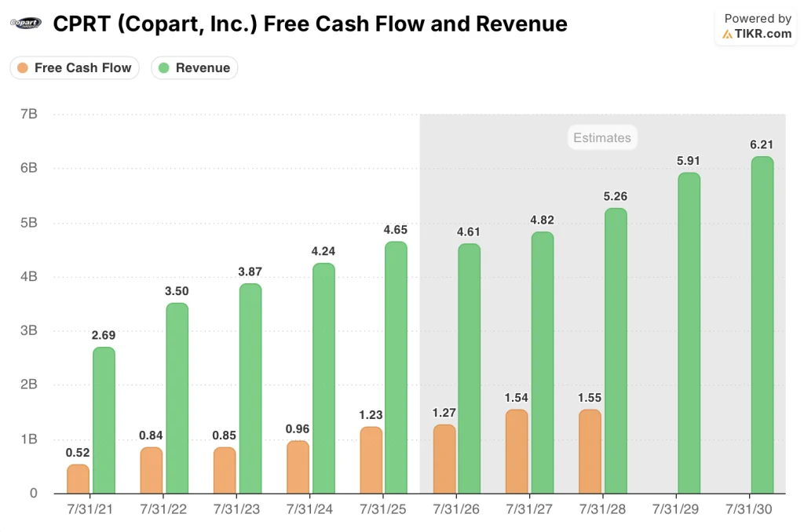Click the 7/31/30 axis date label
The image size is (804, 532).
(x=749, y=509)
